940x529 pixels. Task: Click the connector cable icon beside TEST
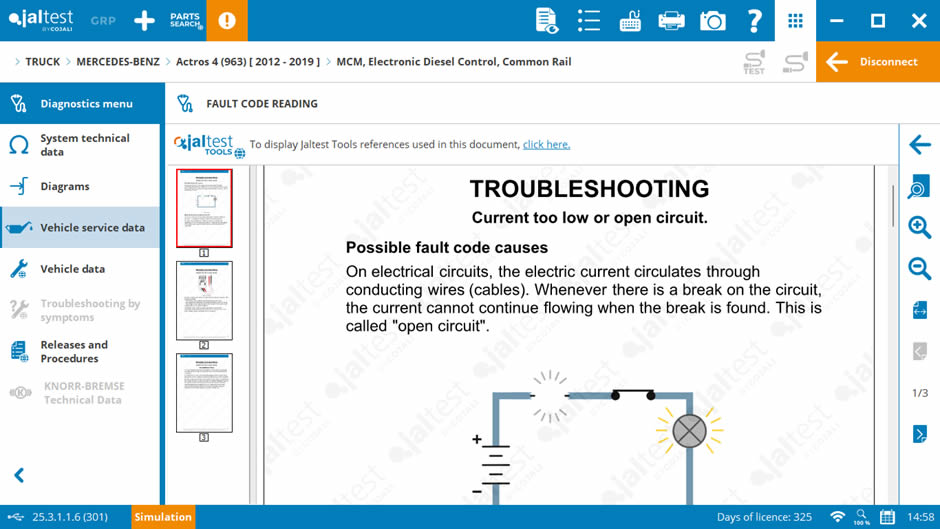795,62
